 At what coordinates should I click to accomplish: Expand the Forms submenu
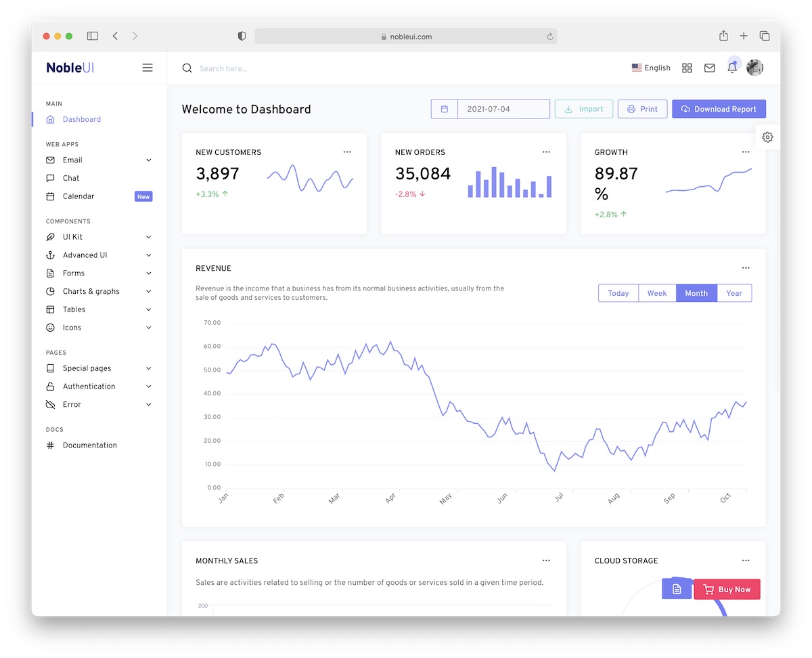(x=99, y=273)
